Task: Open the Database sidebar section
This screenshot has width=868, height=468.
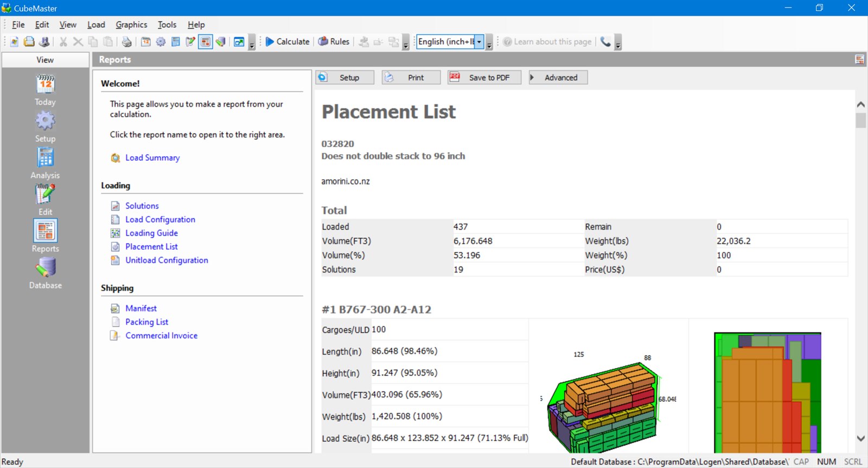Action: [45, 274]
